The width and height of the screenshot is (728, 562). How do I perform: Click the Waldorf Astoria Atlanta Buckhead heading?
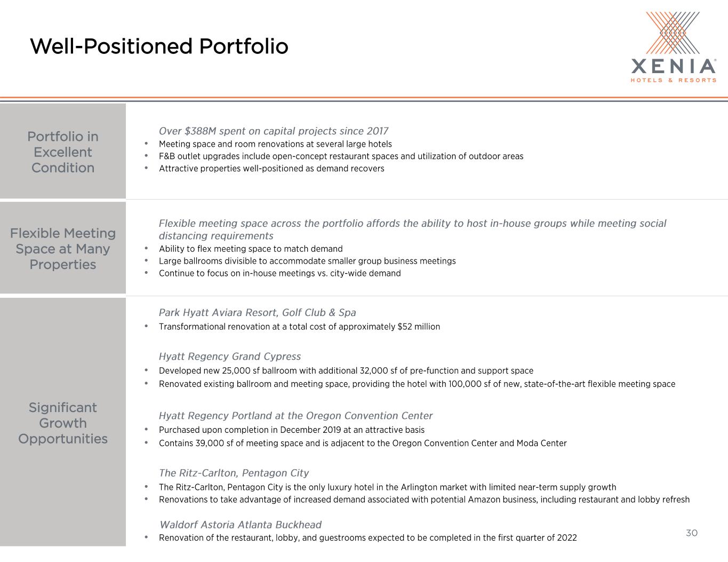click(241, 525)
